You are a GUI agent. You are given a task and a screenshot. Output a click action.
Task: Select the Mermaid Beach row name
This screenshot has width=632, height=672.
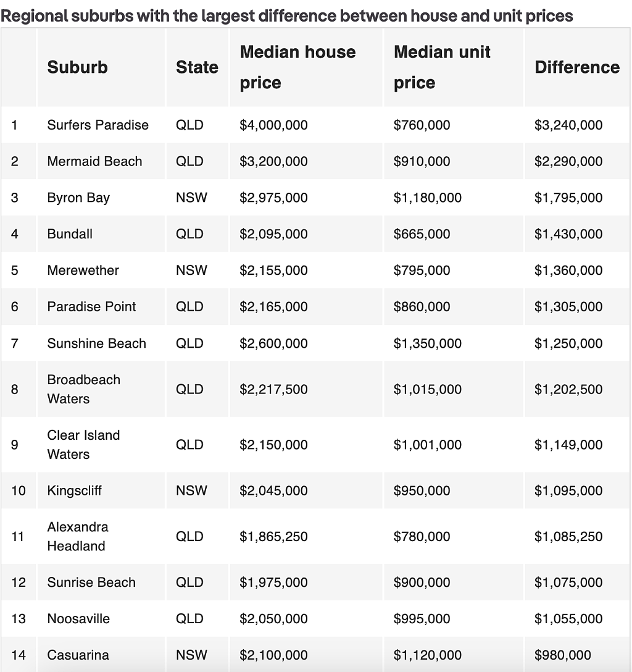[94, 161]
